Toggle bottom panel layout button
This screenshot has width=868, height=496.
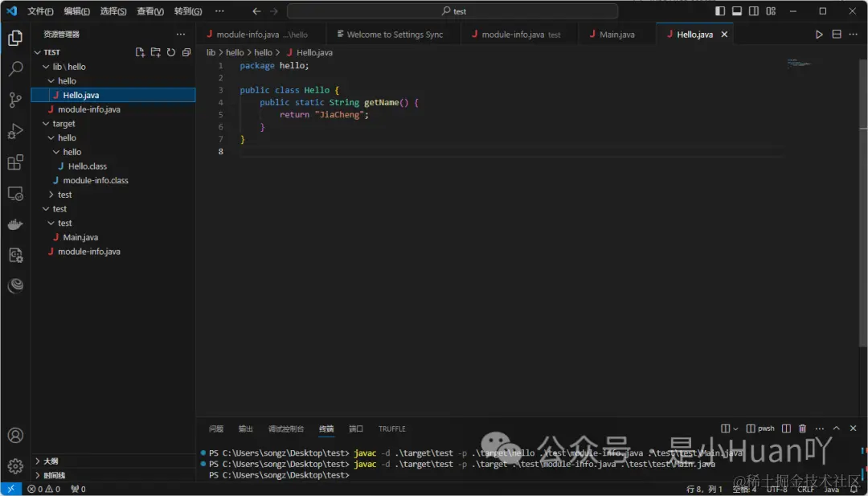[737, 11]
